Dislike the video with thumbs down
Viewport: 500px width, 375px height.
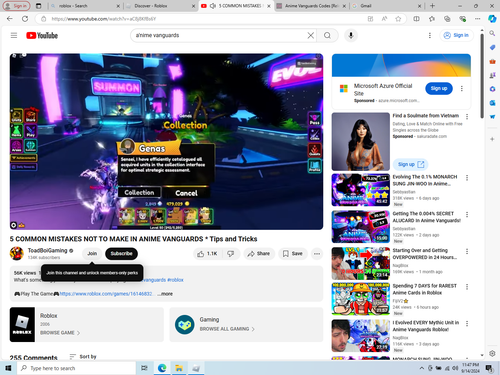231,254
